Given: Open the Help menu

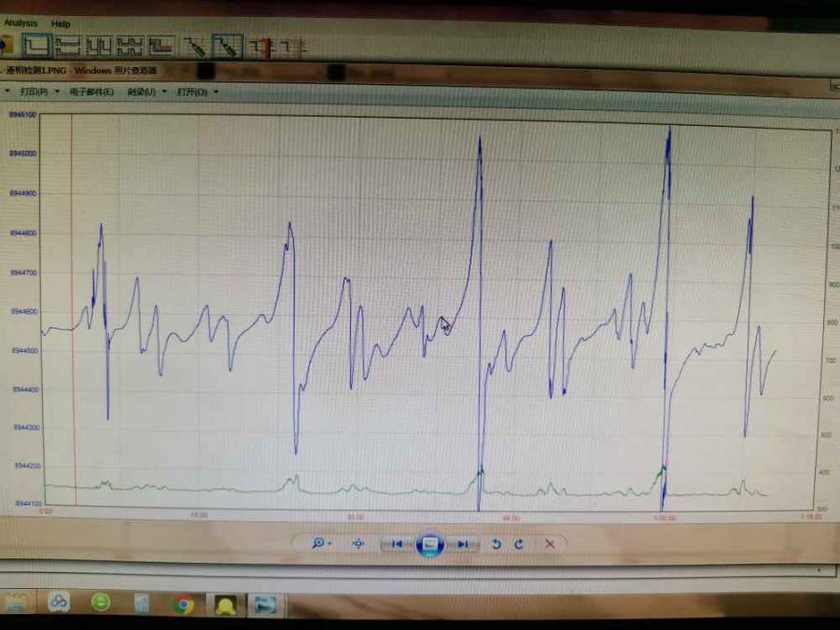Looking at the screenshot, I should tap(61, 24).
